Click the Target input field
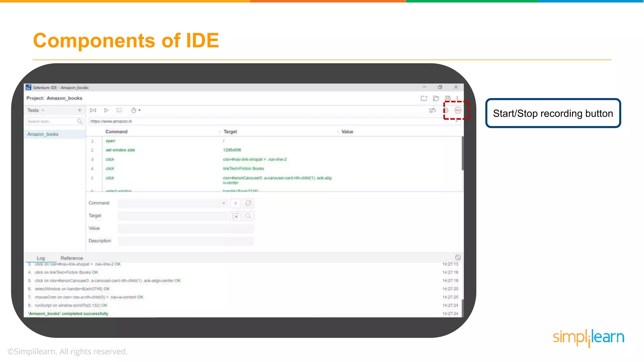 point(173,216)
